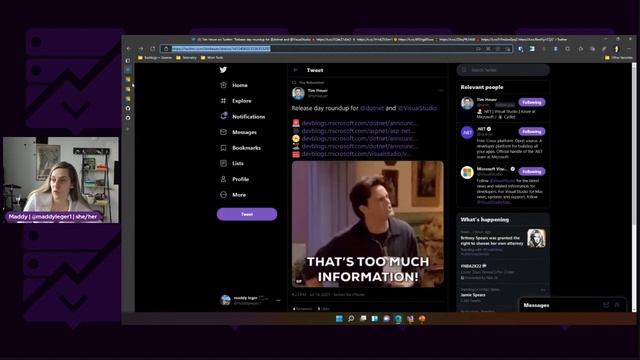Click the page vertical scrollbar

click(634, 187)
